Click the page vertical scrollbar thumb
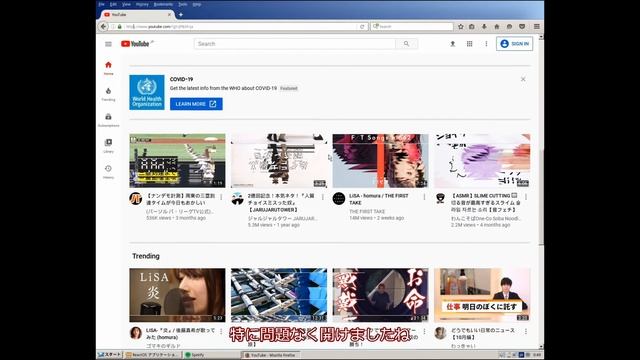Viewport: 640px width, 360px height. pos(541,197)
